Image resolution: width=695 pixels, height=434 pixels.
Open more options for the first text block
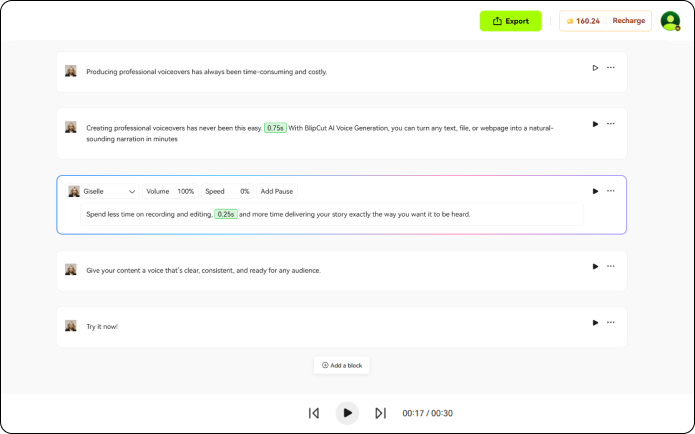pos(611,68)
